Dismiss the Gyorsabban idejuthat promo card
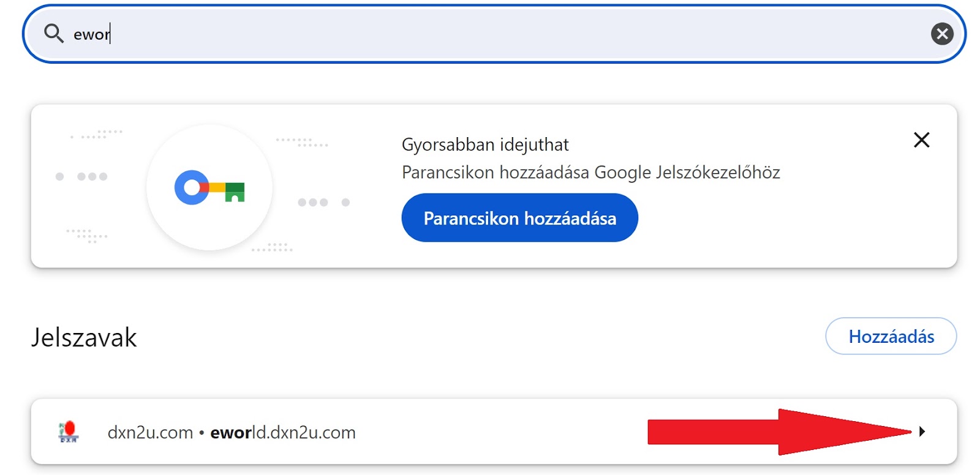Screen dimensions: 980x475 pos(921,140)
